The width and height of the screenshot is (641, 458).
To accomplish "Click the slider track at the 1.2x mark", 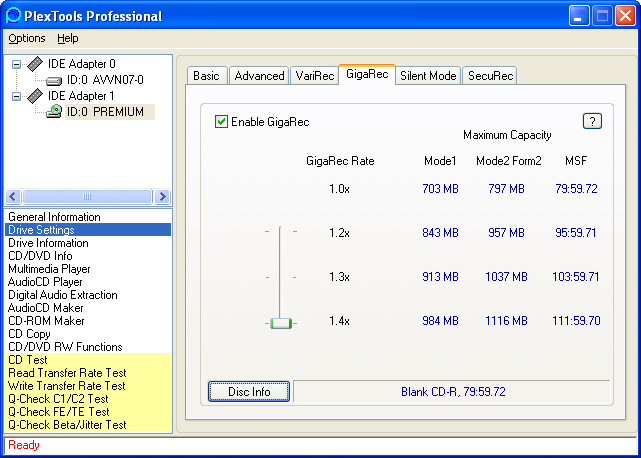I will (x=280, y=232).
